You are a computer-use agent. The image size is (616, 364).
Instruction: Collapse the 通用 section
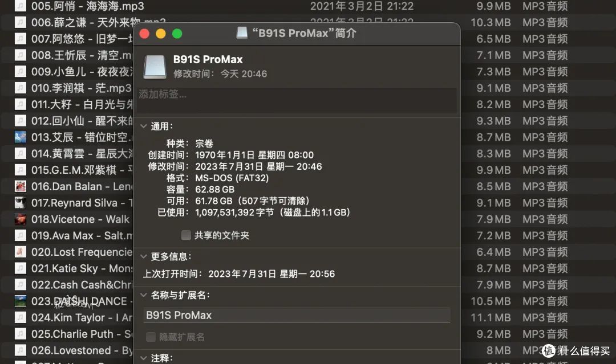point(143,126)
